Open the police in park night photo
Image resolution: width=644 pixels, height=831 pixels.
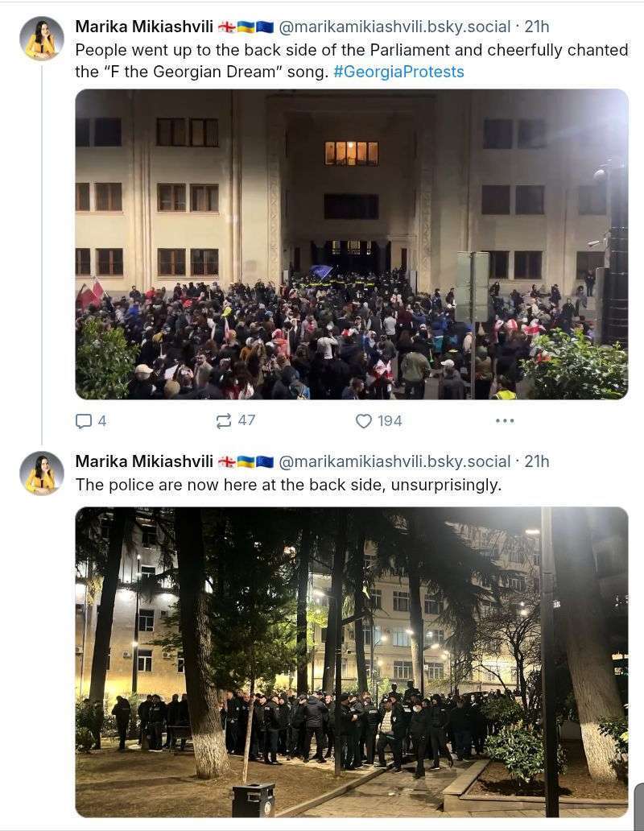352,662
